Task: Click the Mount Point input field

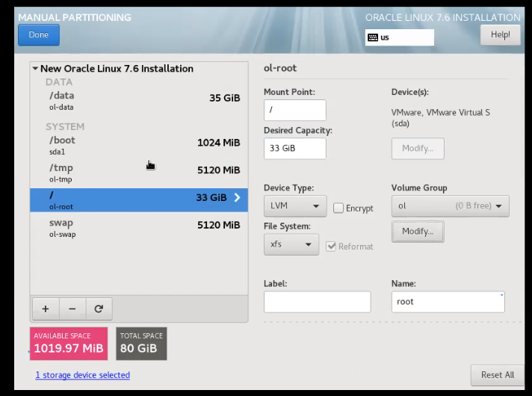Action: pyautogui.click(x=295, y=110)
